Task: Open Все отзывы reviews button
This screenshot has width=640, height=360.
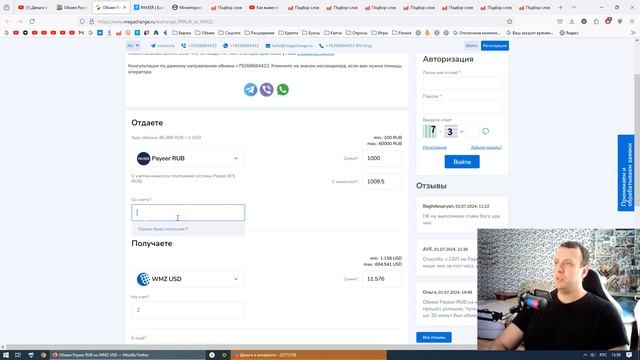Action: (434, 338)
